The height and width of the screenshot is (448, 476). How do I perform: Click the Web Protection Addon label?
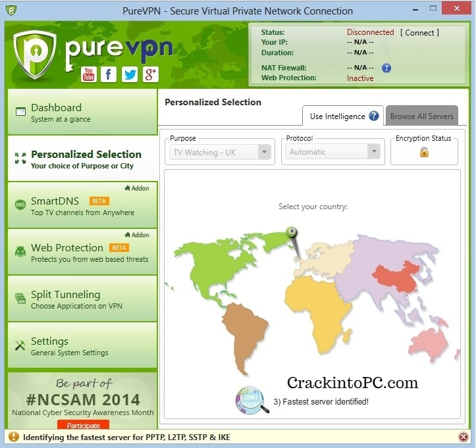(x=137, y=235)
